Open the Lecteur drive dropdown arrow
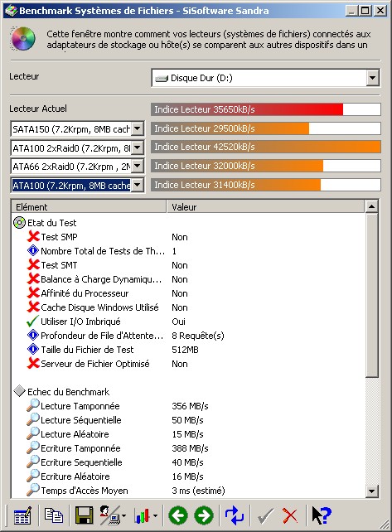The image size is (392, 532). 373,78
